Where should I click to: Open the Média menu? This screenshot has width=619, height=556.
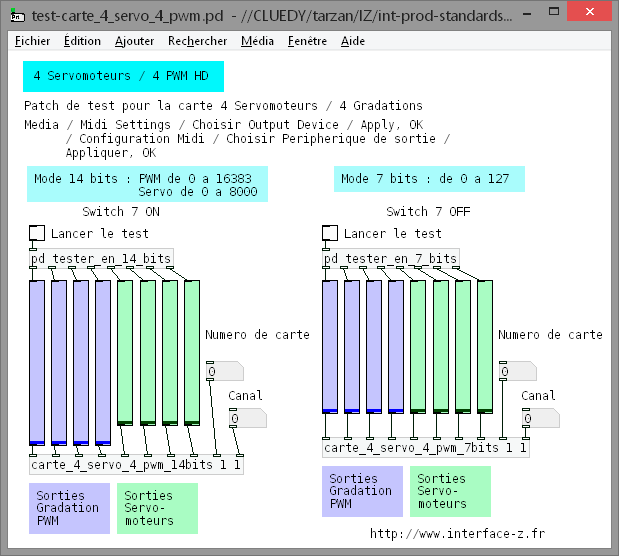[x=258, y=41]
